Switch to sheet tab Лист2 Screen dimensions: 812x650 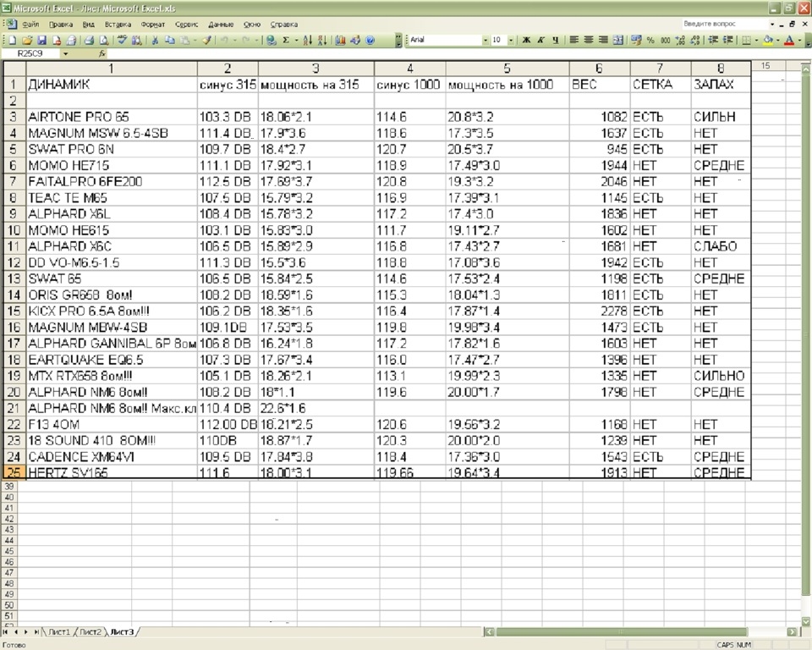click(91, 632)
